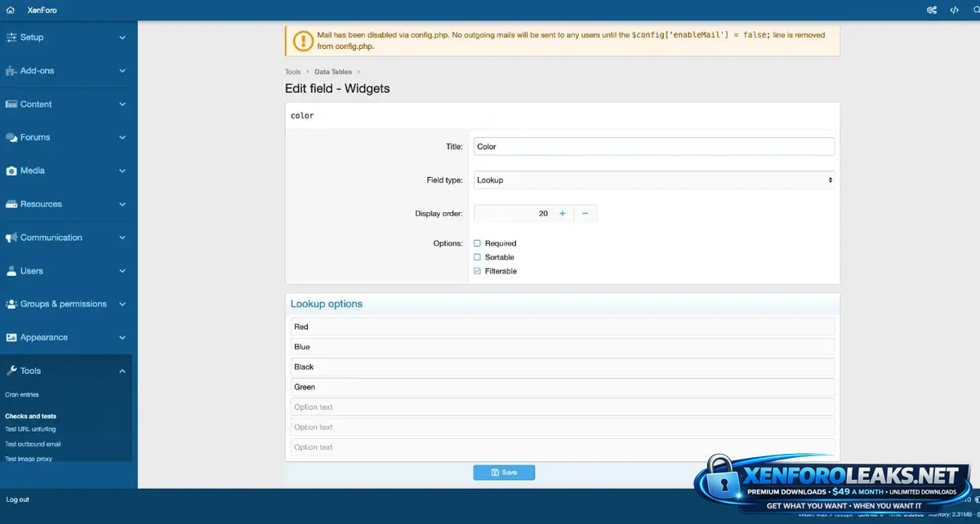The image size is (980, 524).
Task: Open Cron entries in Tools menu
Action: pos(22,395)
